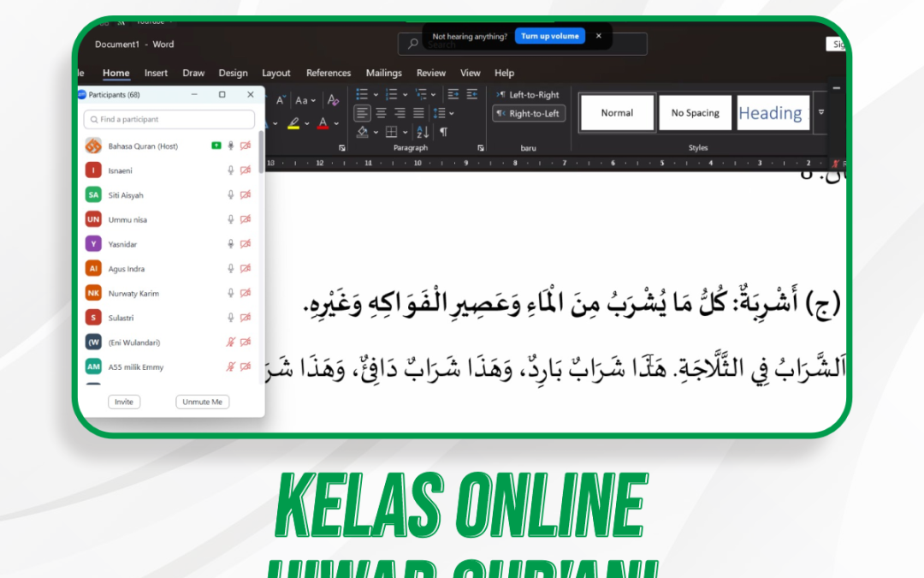The width and height of the screenshot is (924, 578).
Task: Open the Layout tab
Action: pos(276,73)
